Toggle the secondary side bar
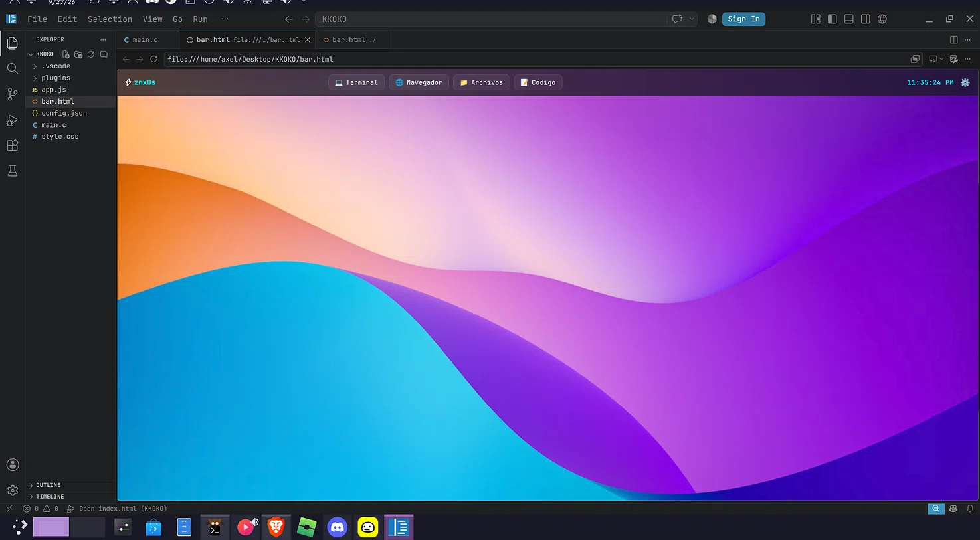 [865, 19]
